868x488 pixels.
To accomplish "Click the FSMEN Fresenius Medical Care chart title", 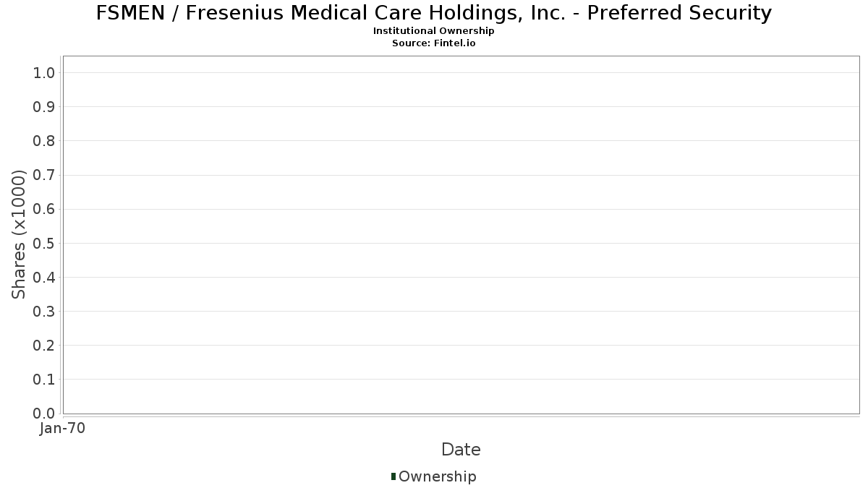I will point(433,13).
